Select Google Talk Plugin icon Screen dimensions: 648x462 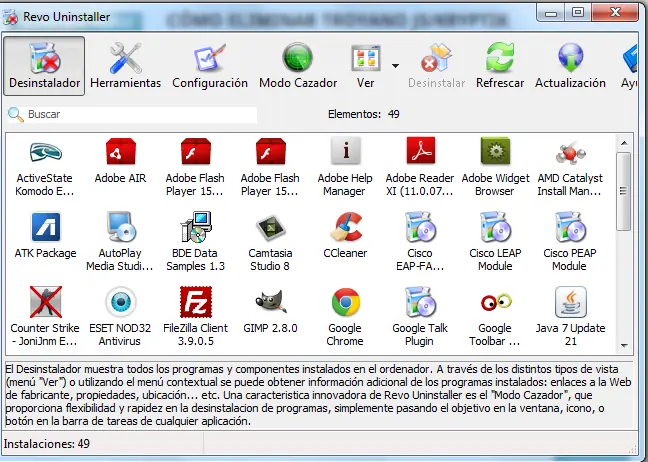point(420,302)
